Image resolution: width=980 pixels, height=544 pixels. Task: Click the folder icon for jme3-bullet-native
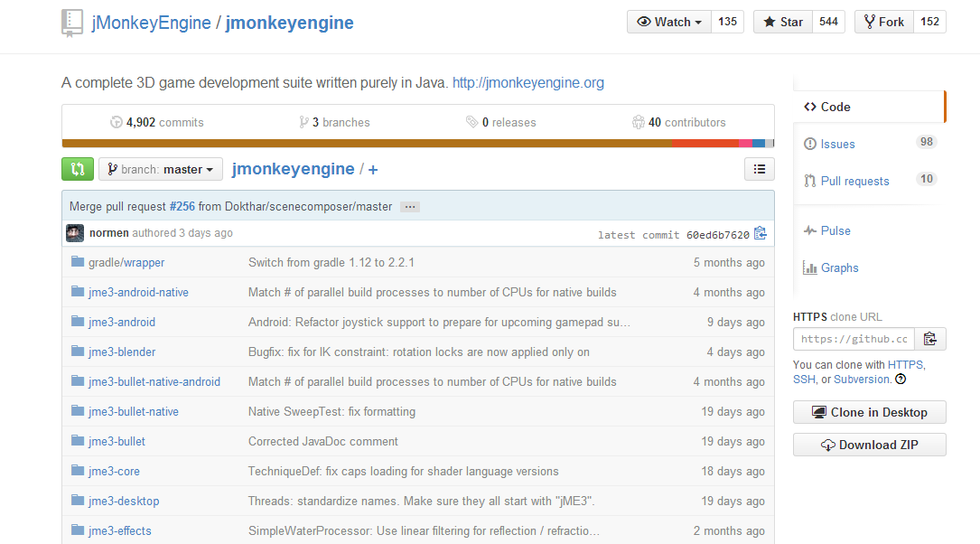78,411
